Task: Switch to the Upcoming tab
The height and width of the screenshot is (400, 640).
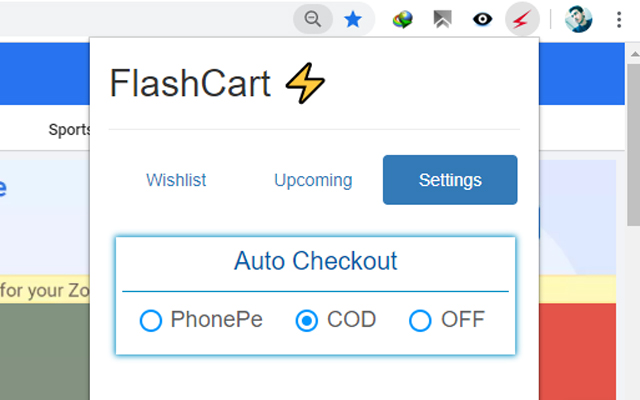Action: tap(313, 180)
